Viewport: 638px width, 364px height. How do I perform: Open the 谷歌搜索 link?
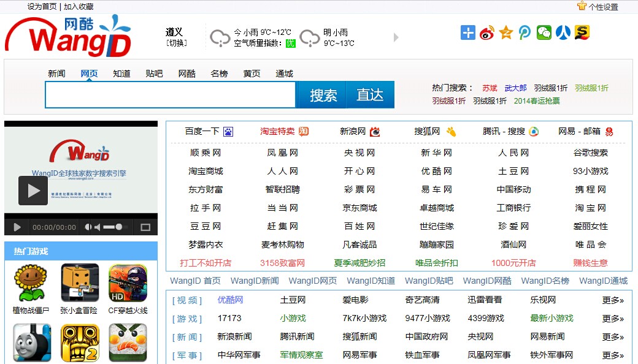pyautogui.click(x=590, y=153)
